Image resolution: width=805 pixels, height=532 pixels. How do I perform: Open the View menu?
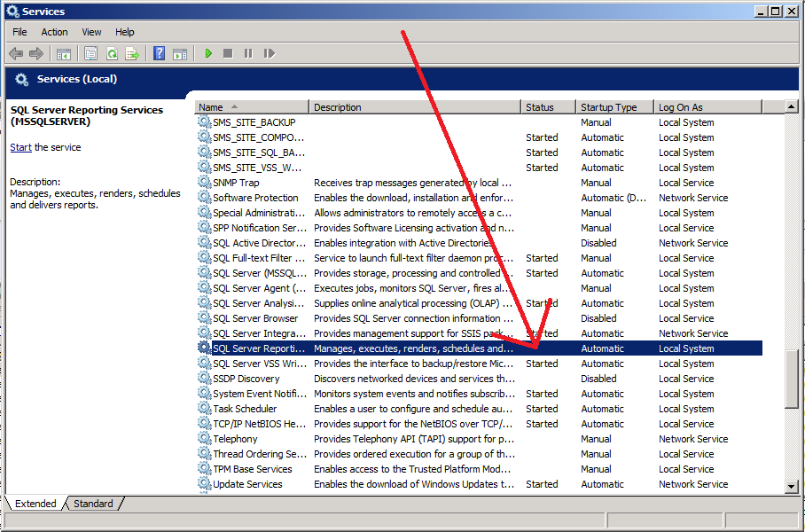[x=91, y=32]
